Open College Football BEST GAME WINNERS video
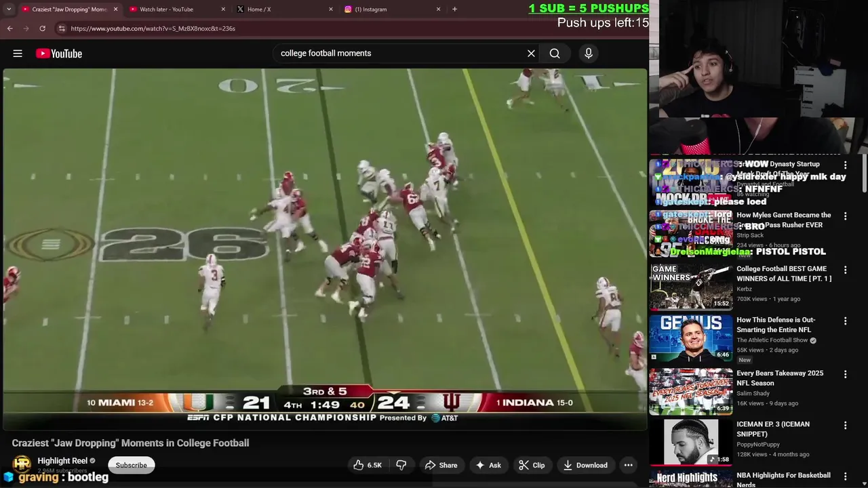The width and height of the screenshot is (868, 488). click(784, 274)
